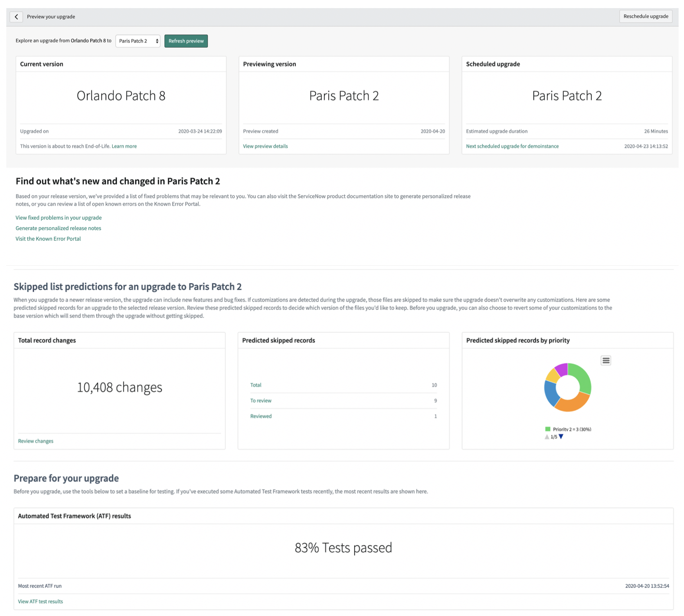Click the Estimated upgrade duration label
This screenshot has width=684, height=616.
tap(497, 131)
